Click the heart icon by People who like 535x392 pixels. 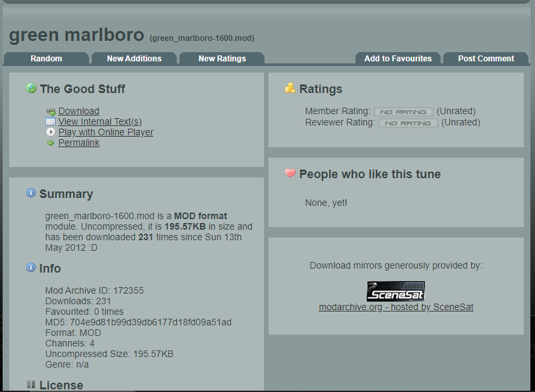tap(290, 173)
